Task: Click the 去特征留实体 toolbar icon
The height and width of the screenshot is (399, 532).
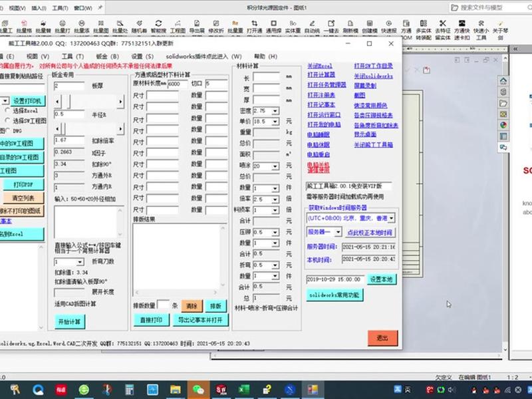Action: [x=442, y=23]
